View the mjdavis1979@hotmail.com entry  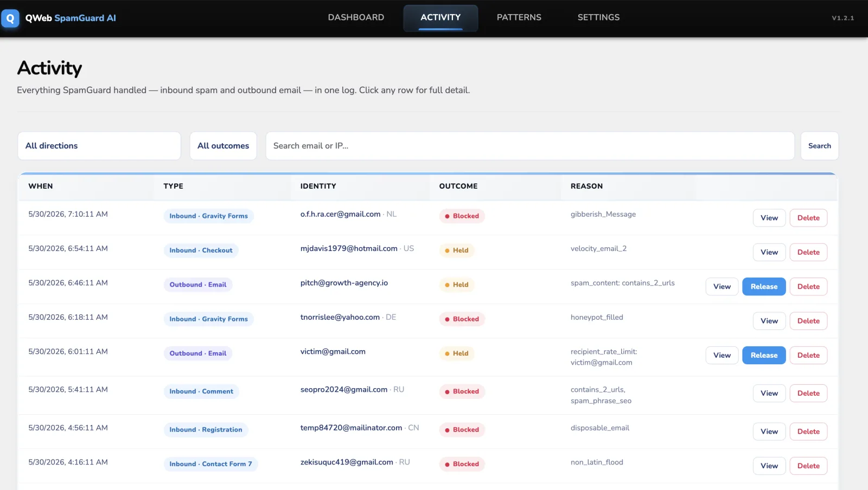769,252
